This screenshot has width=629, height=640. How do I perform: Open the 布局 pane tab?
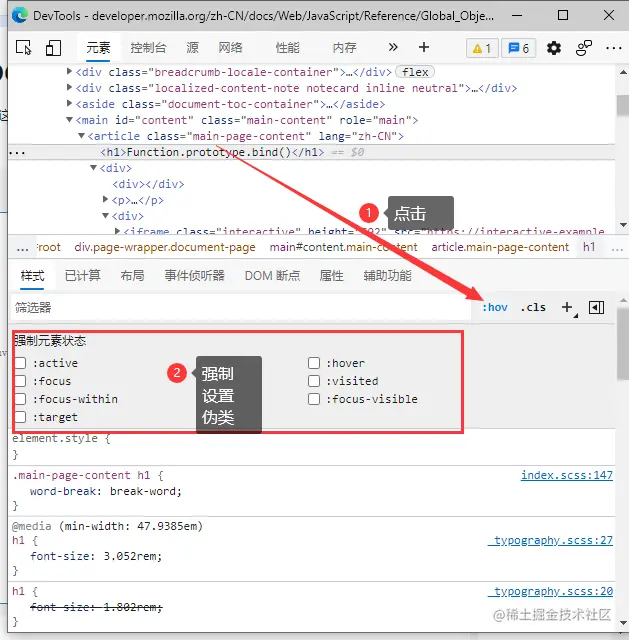point(132,276)
